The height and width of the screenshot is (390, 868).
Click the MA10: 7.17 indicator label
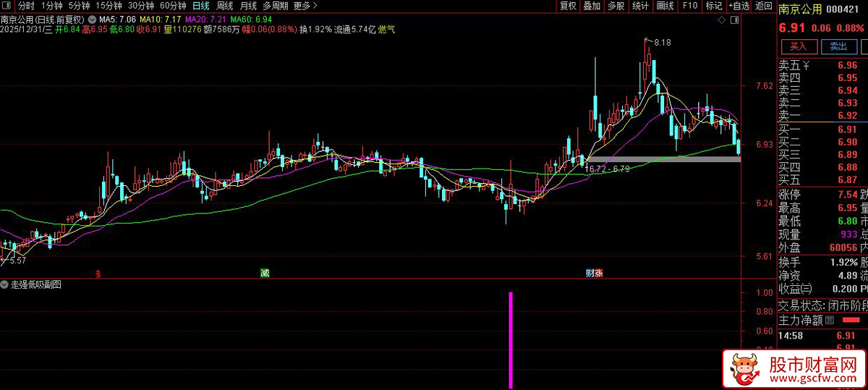161,18
